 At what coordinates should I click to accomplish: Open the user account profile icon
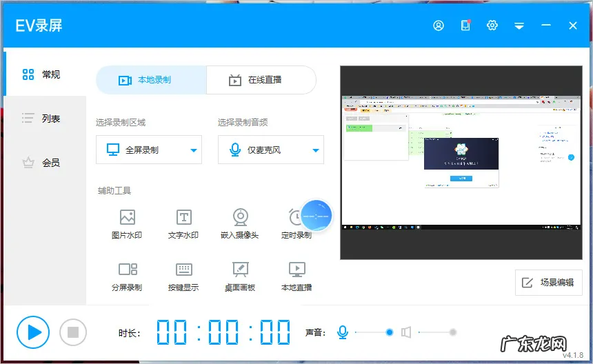[439, 26]
